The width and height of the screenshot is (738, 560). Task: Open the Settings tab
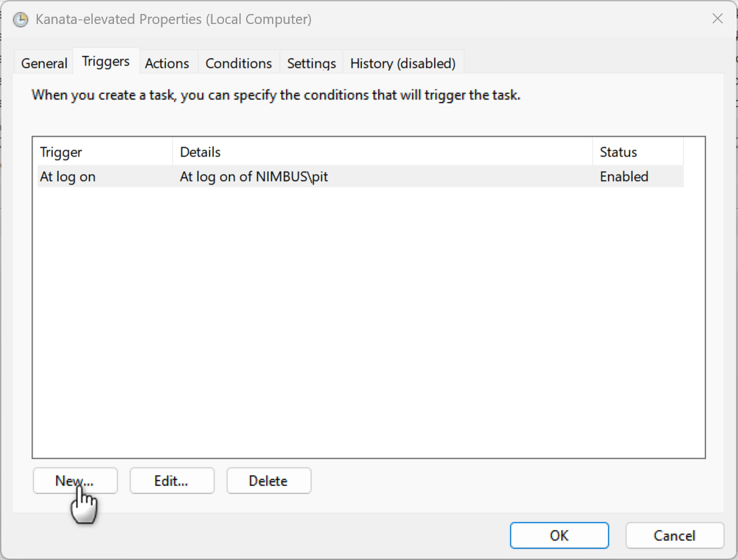(311, 63)
